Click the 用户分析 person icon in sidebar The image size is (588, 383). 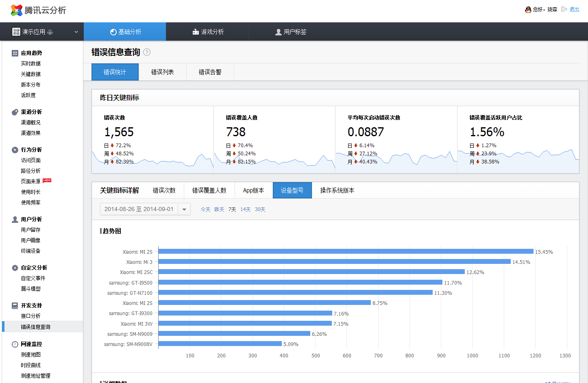(15, 220)
